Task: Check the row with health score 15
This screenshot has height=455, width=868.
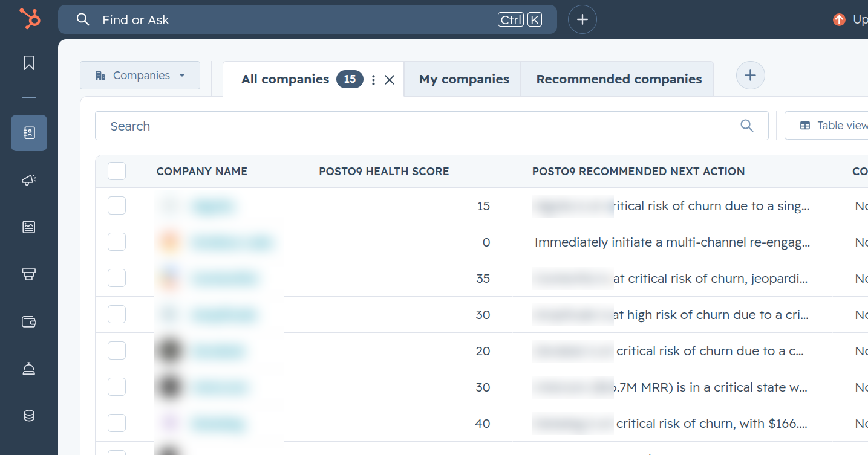Action: (x=117, y=205)
